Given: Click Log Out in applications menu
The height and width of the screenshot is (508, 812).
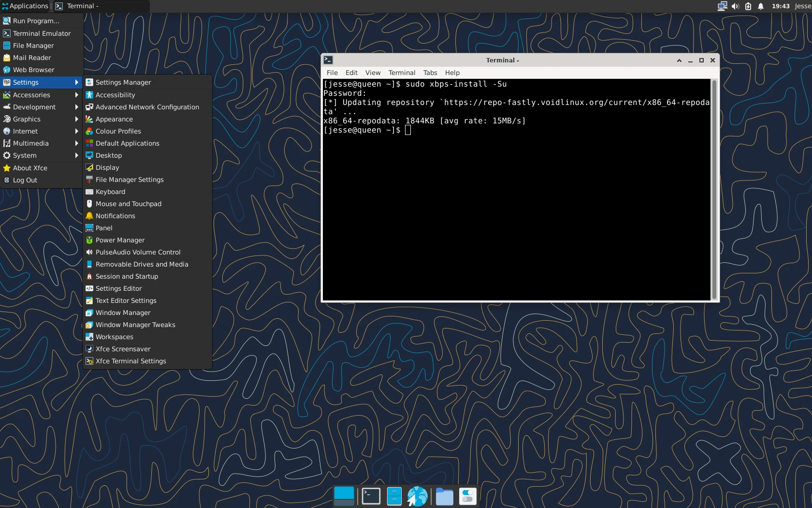Looking at the screenshot, I should (x=25, y=180).
